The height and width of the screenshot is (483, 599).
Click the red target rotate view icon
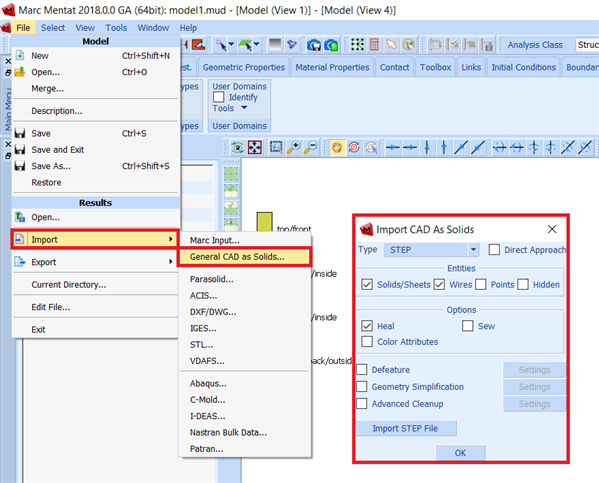click(x=354, y=147)
